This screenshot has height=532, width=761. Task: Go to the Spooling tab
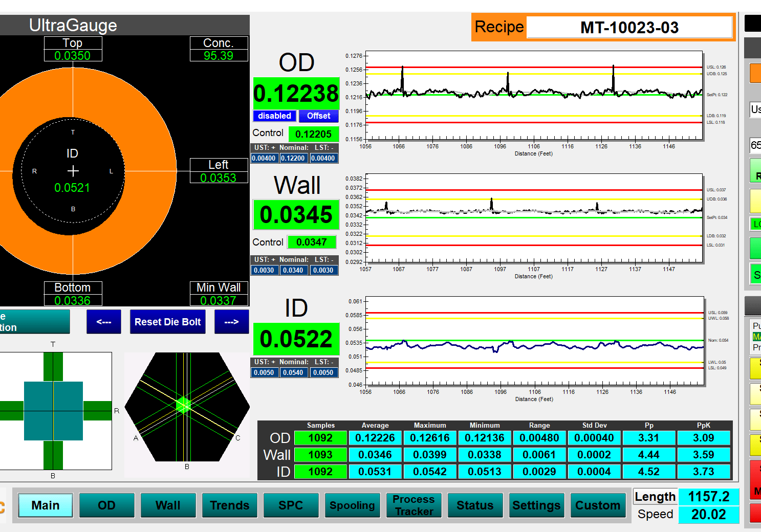(352, 505)
